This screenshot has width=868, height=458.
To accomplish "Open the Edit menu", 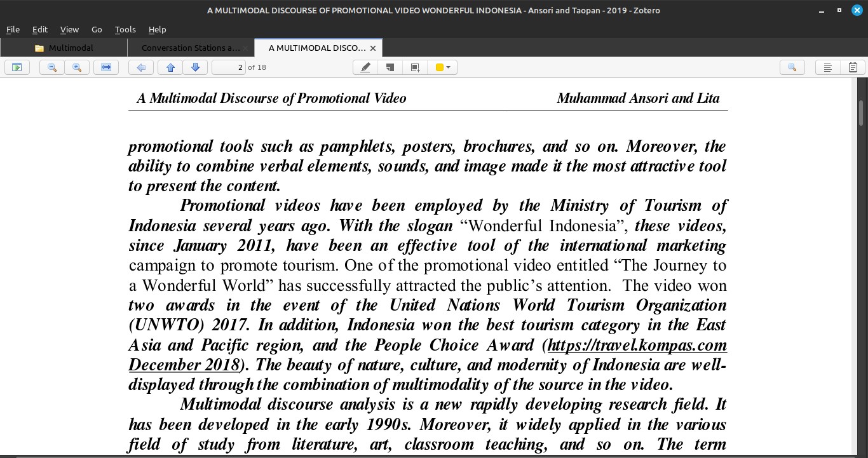I will tap(40, 29).
